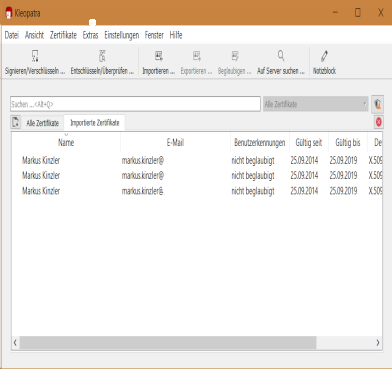392x369 pixels.
Task: Click the Signieren/Verschlüsseln toolbar icon
Action: 35,56
